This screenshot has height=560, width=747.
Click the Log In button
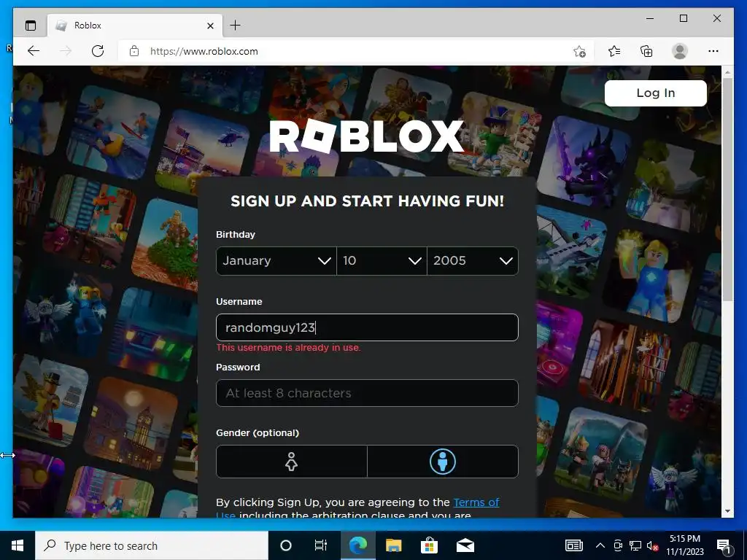pyautogui.click(x=656, y=93)
